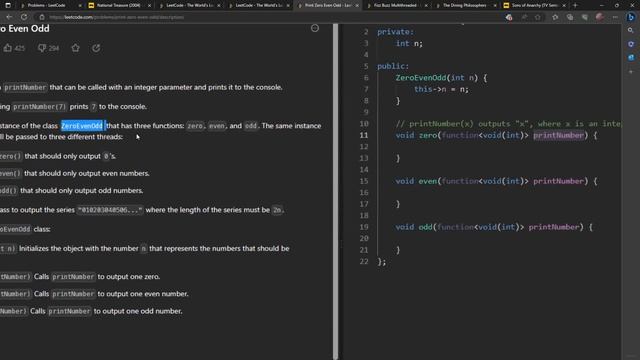Close the National Treasure tab
The height and width of the screenshot is (360, 640).
(x=149, y=5)
